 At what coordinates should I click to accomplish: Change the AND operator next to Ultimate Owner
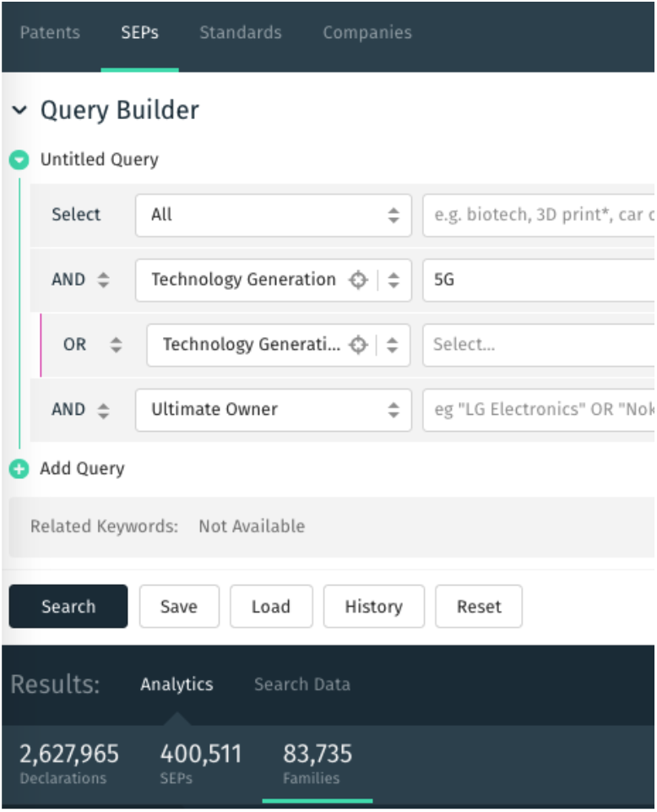pos(104,410)
